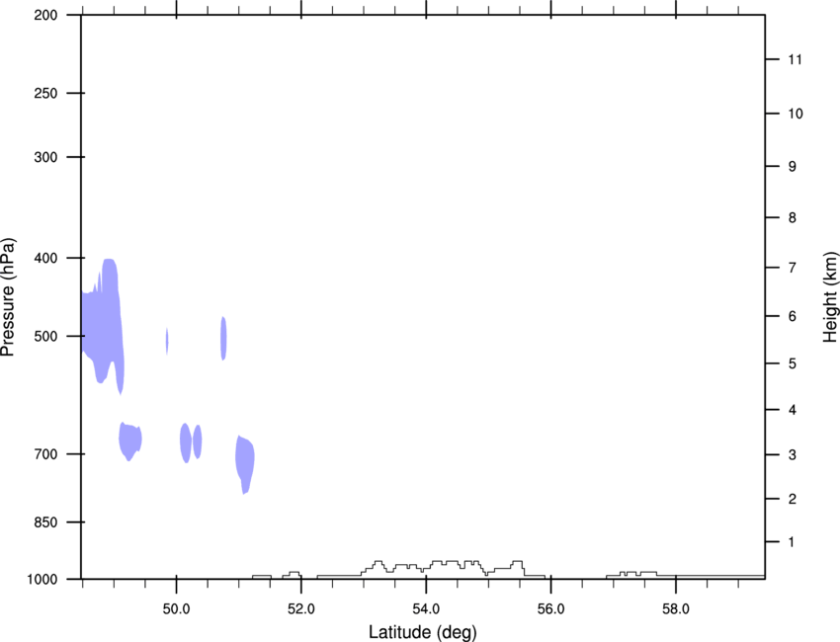Click the largest blue blob near 500 hPa
This screenshot has width=840, height=642.
[x=102, y=327]
